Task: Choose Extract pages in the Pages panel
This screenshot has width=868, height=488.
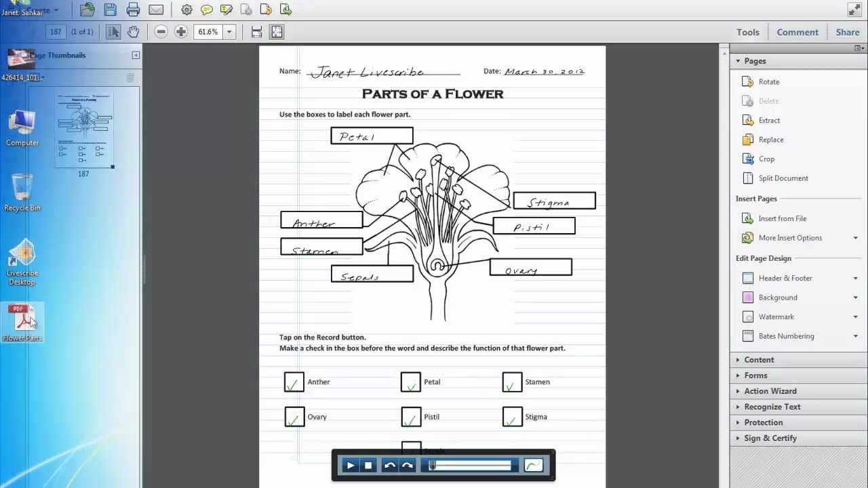Action: click(769, 120)
